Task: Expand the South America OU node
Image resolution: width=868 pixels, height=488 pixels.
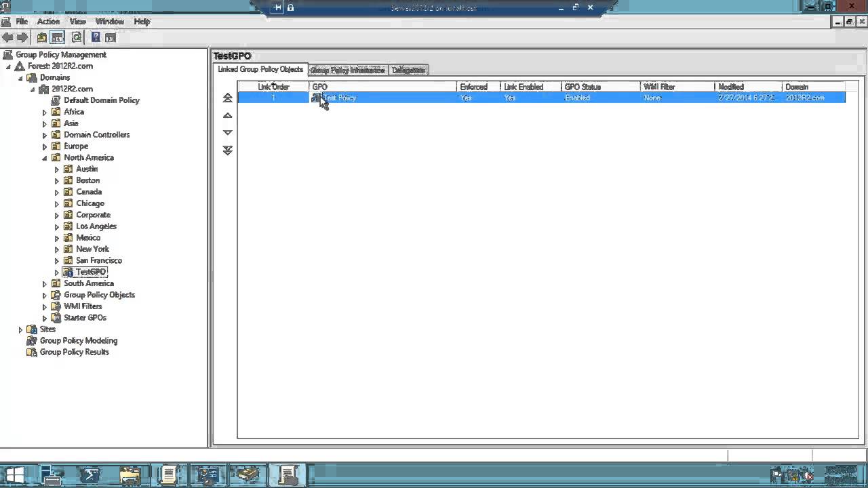Action: [45, 284]
